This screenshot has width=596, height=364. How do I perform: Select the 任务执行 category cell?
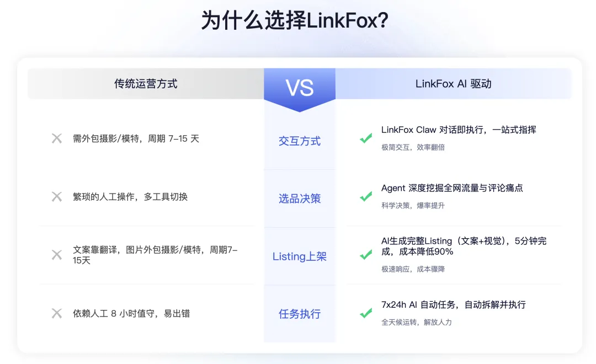300,314
